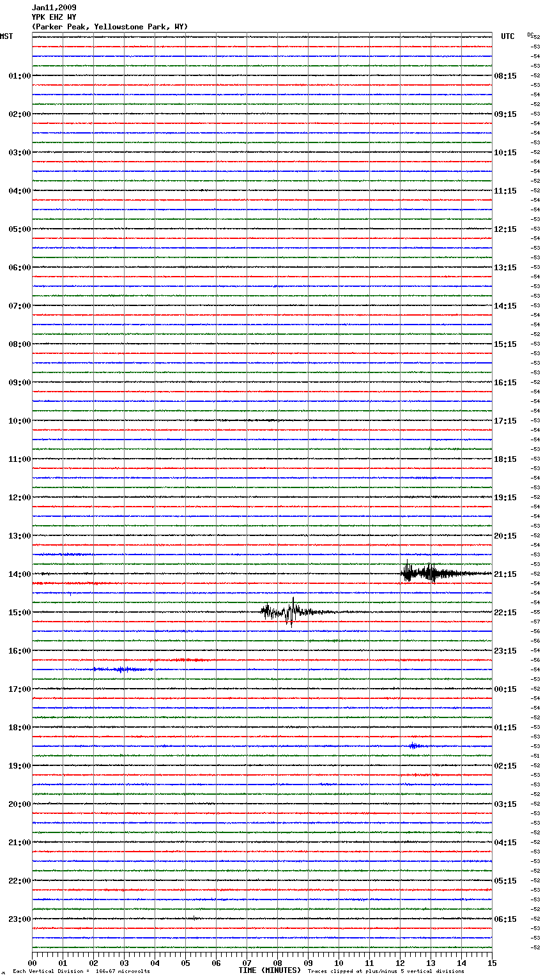Image resolution: width=543 pixels, height=980 pixels.
Task: Pick the 05:00 MST time label
Action: [x=20, y=229]
